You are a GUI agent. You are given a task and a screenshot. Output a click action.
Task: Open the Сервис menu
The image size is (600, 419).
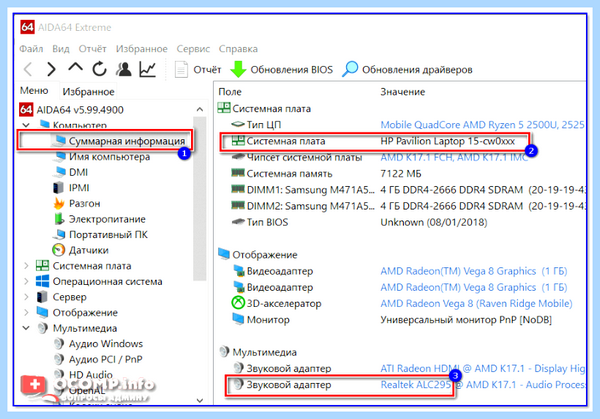click(x=193, y=49)
